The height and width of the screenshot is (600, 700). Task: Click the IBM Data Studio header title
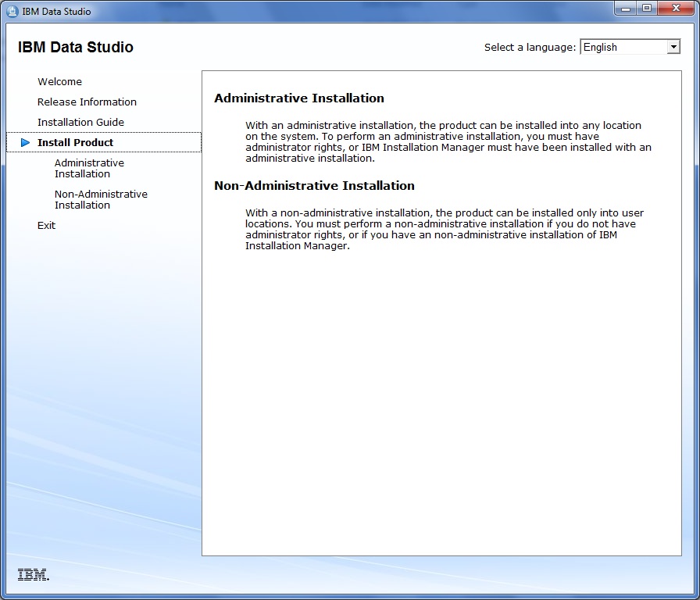pyautogui.click(x=76, y=47)
